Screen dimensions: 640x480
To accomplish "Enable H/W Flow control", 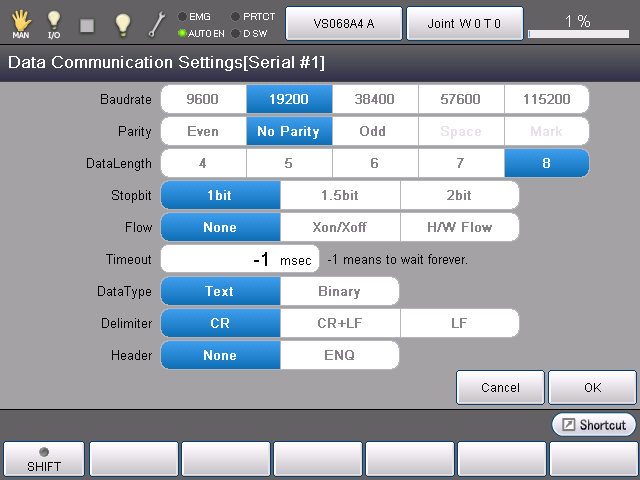I will (459, 227).
